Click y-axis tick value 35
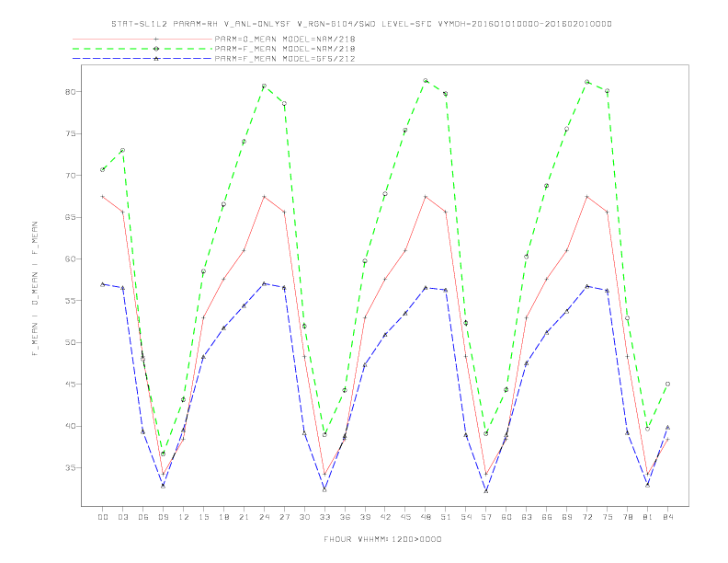728x563 pixels. (70, 467)
